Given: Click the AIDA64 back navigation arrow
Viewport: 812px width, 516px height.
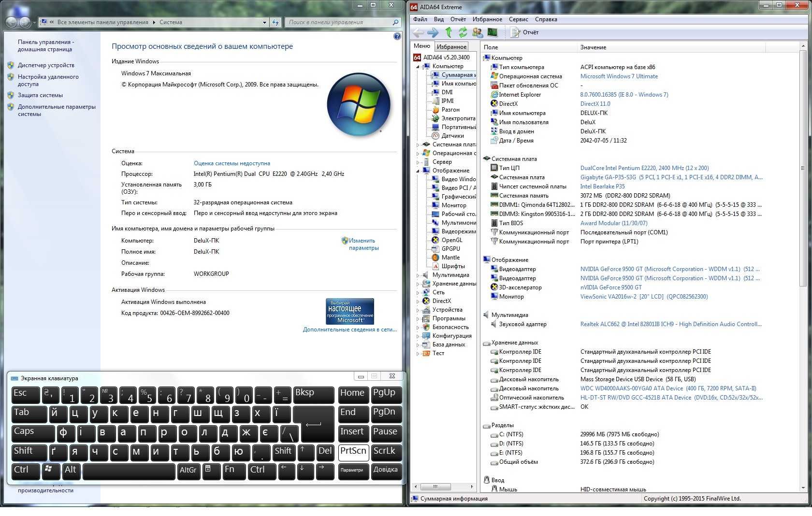Looking at the screenshot, I should click(418, 32).
